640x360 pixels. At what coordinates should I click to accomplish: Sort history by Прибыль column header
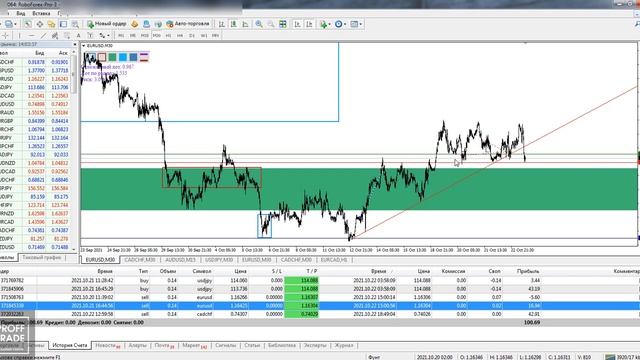click(528, 271)
